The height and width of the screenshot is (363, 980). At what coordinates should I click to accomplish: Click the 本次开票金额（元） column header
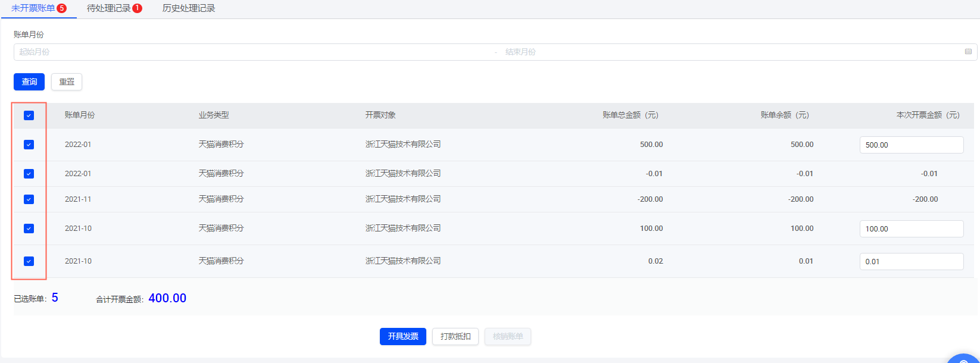928,115
